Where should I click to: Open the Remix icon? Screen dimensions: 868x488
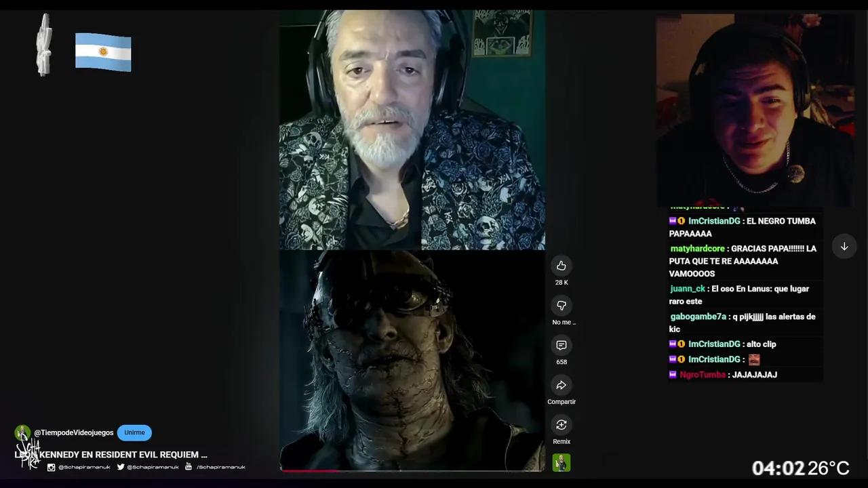click(x=561, y=425)
